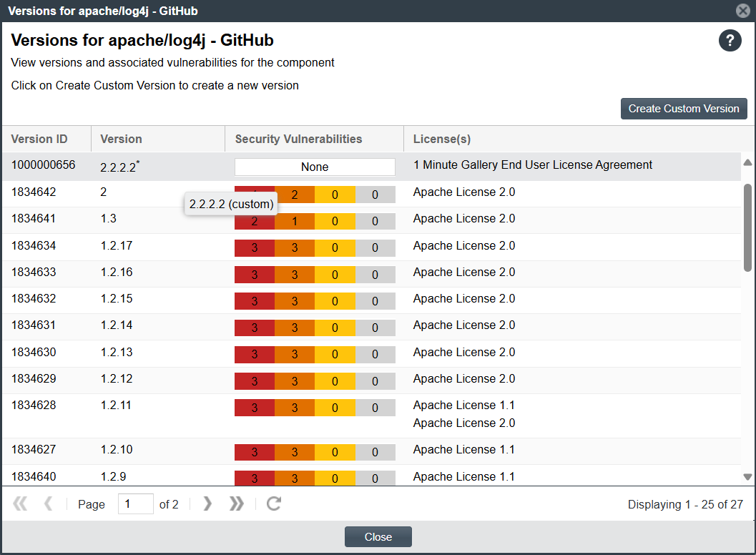Refresh the versions list
The width and height of the screenshot is (756, 555).
[273, 504]
